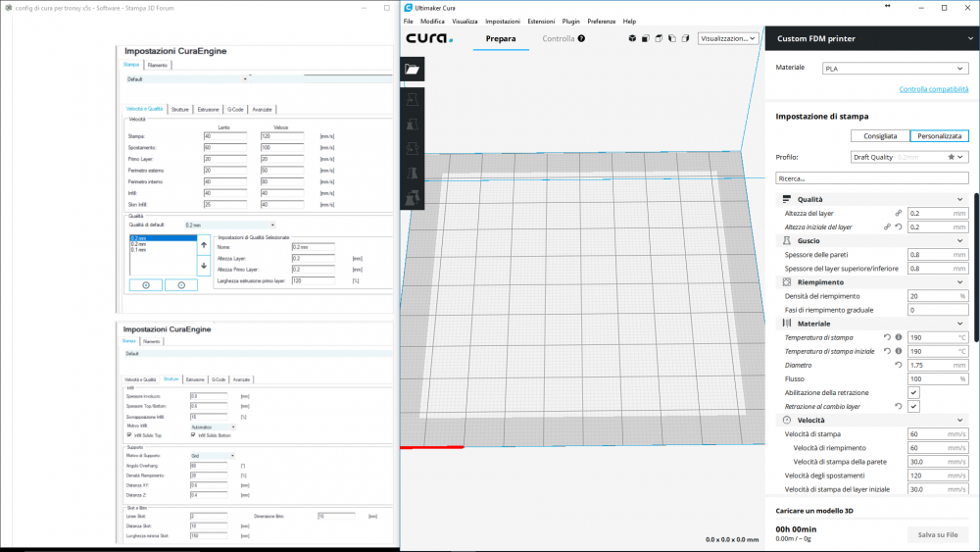980x552 pixels.
Task: Click the Ricerca search field
Action: pyautogui.click(x=871, y=178)
